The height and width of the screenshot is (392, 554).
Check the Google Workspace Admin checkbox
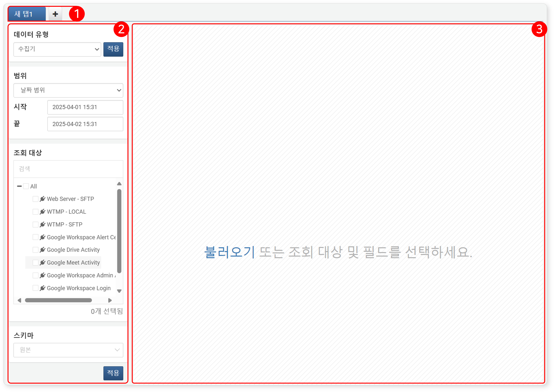coord(35,275)
